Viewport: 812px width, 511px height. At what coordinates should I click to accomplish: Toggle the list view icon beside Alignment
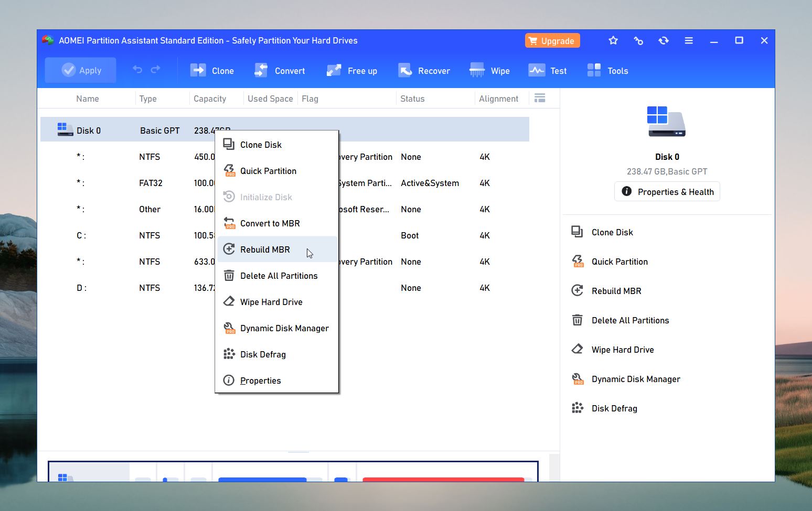click(x=540, y=98)
